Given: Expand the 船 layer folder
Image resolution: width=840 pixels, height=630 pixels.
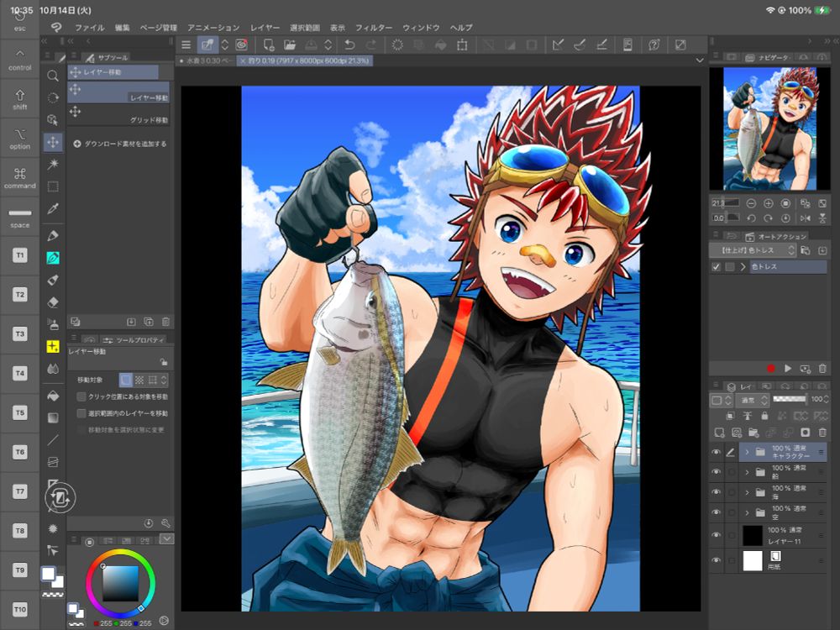Looking at the screenshot, I should 747,472.
